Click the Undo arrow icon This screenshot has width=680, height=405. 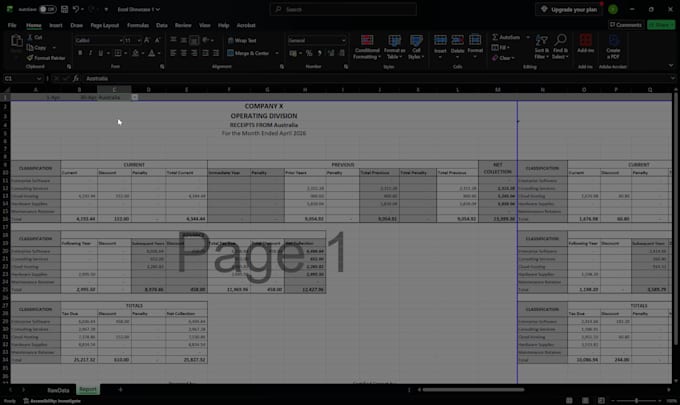tap(76, 9)
